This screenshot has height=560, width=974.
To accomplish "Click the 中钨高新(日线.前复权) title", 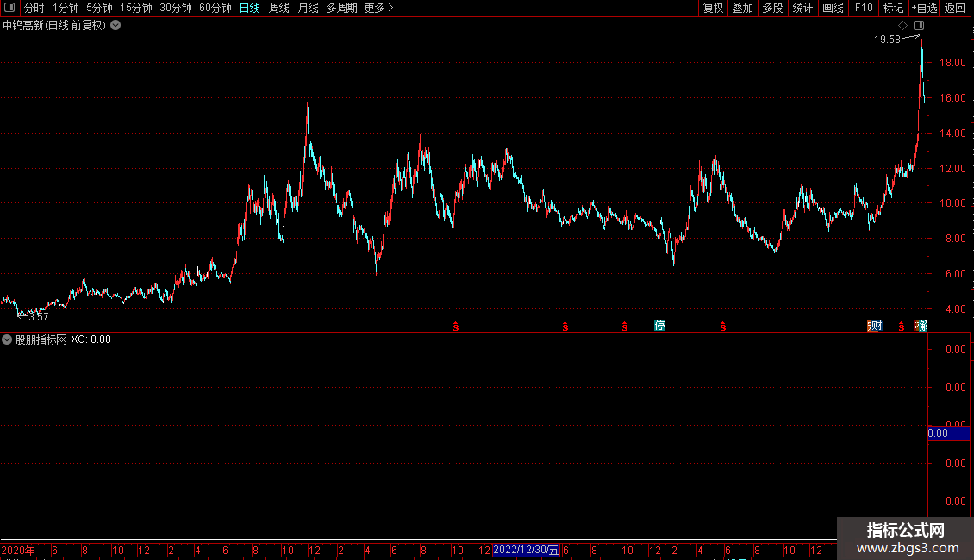I will tap(54, 26).
